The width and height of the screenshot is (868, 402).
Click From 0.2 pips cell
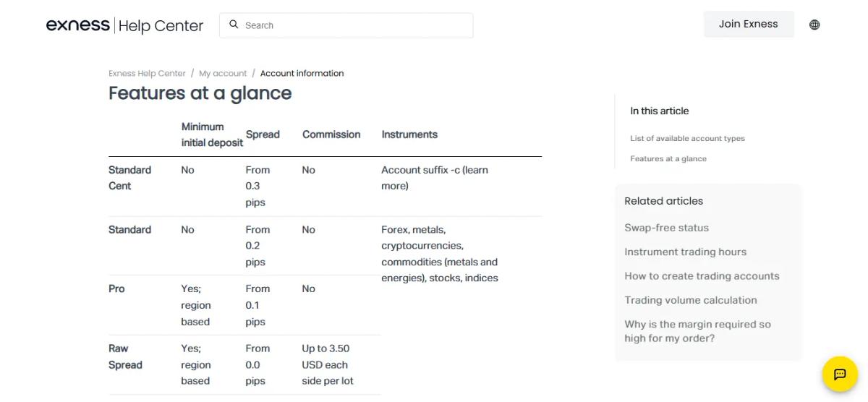click(258, 246)
